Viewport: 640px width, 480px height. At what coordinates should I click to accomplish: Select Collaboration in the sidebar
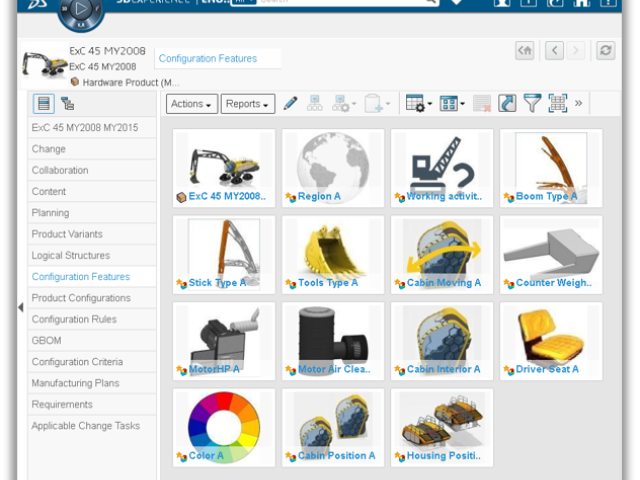[92, 170]
